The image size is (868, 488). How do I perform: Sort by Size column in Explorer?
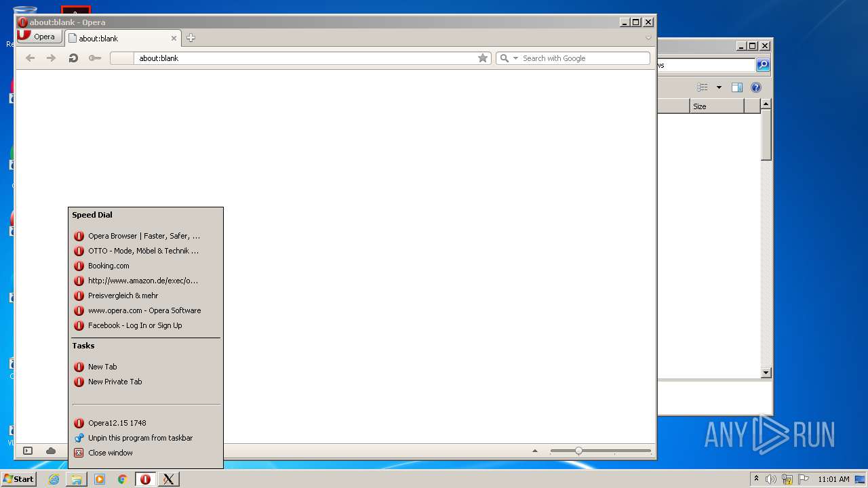point(717,106)
